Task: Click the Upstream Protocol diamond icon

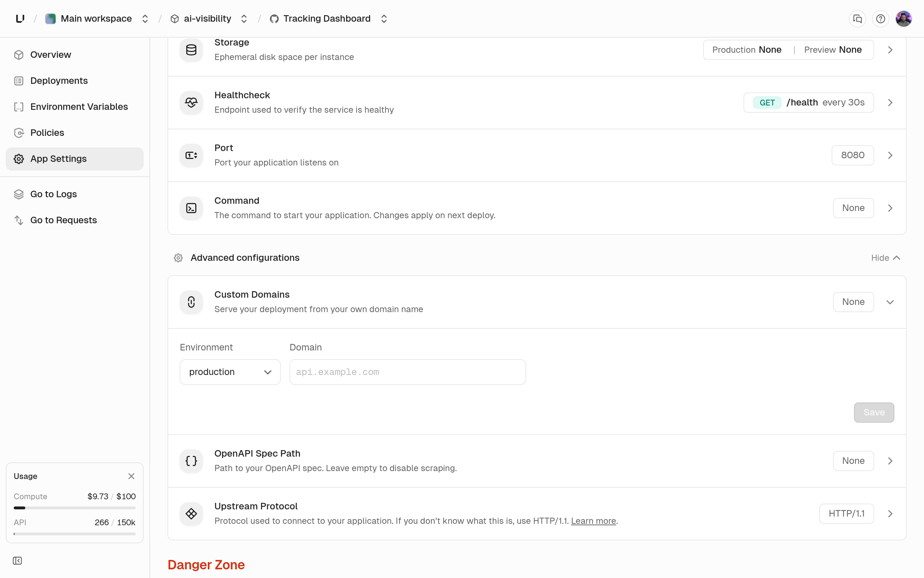Action: tap(191, 514)
